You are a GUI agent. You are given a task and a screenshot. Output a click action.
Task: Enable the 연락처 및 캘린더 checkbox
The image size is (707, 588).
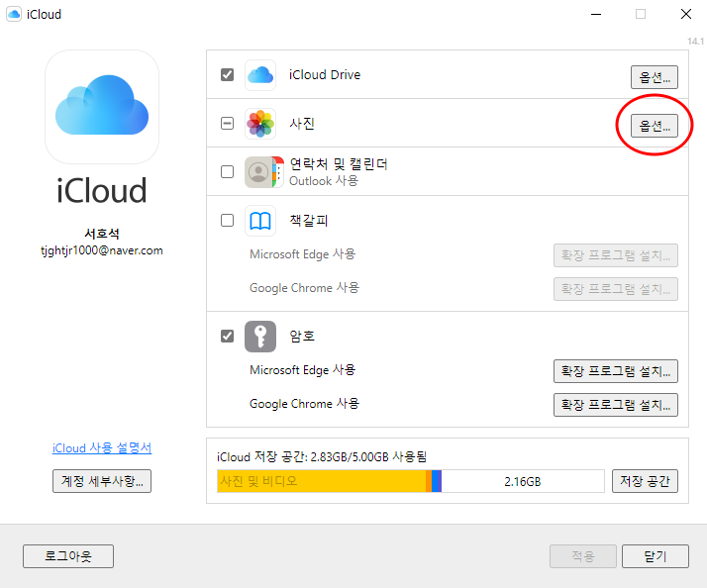228,172
